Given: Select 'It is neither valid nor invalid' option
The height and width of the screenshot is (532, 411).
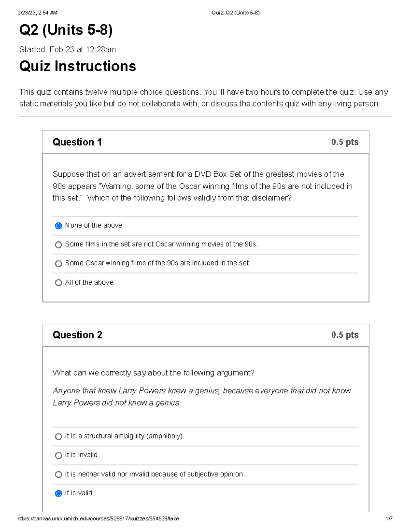Looking at the screenshot, I should [58, 474].
